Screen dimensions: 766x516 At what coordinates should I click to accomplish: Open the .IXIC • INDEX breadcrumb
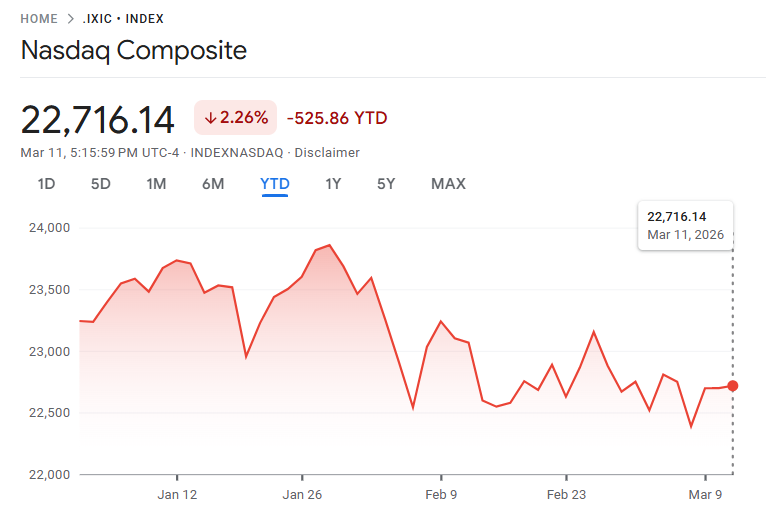pos(123,19)
